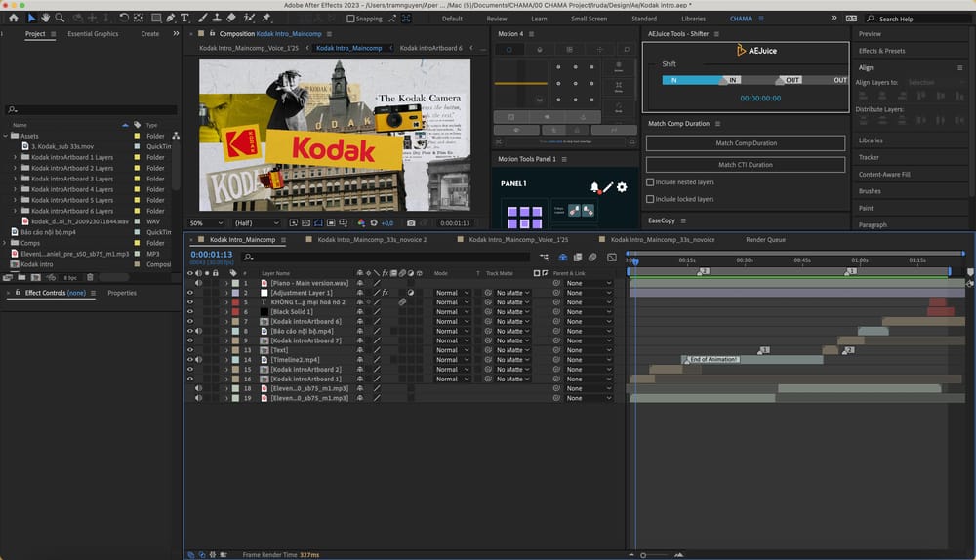
Task: Select the Small Screen workspace
Action: [x=589, y=19]
